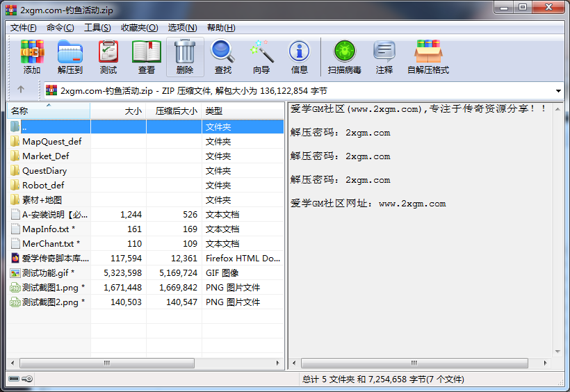Click comment pane scroll right arrow
Image resolution: width=570 pixels, height=392 pixels.
pos(545,363)
